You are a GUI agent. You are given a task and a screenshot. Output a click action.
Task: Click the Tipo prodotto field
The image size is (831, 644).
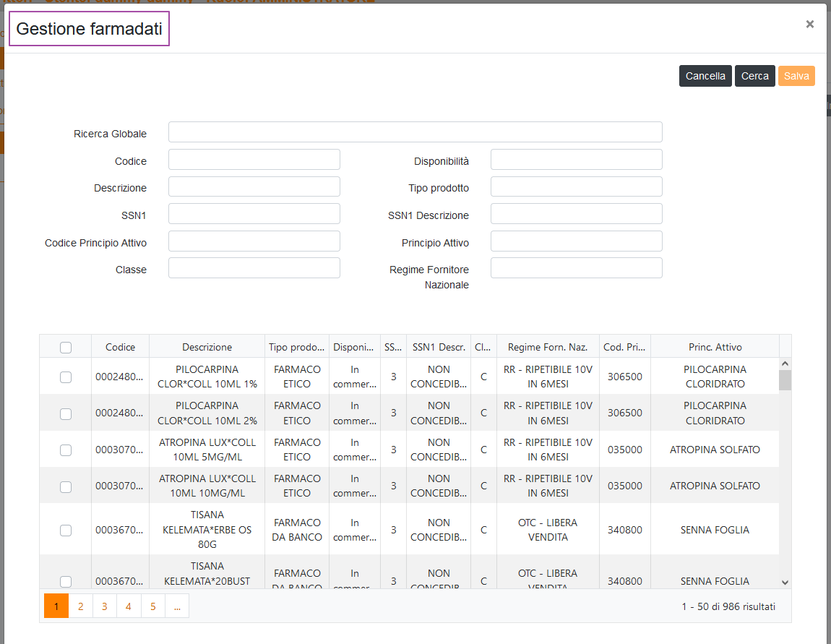pyautogui.click(x=576, y=186)
